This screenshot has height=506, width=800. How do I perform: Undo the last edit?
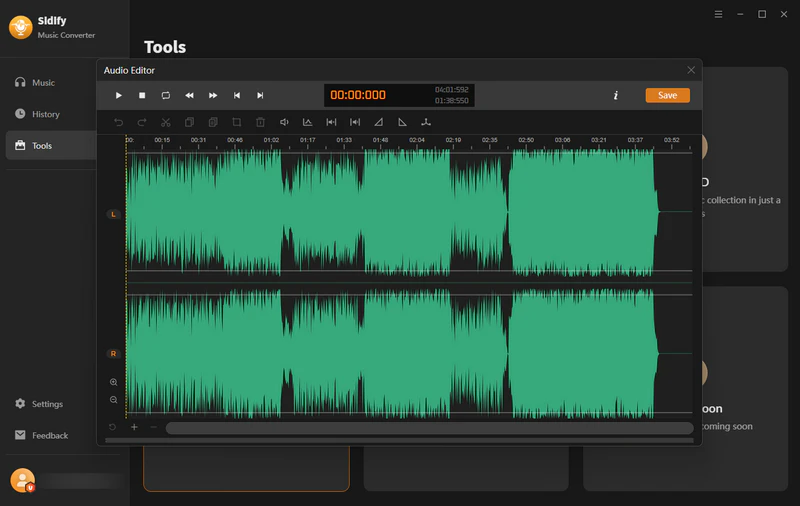[118, 122]
